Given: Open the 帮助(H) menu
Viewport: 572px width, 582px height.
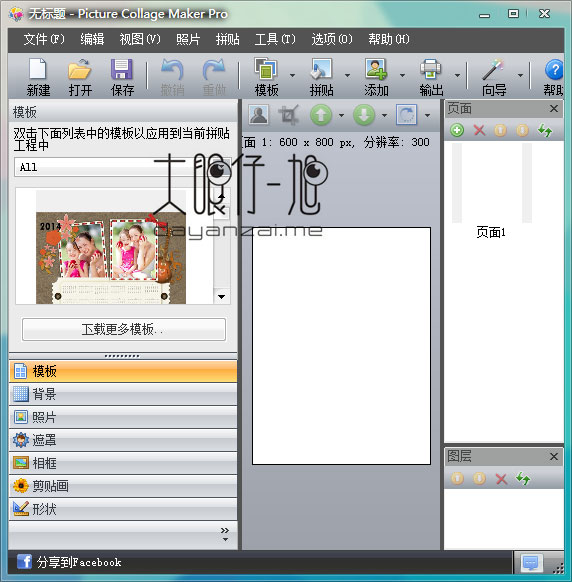Looking at the screenshot, I should point(389,39).
